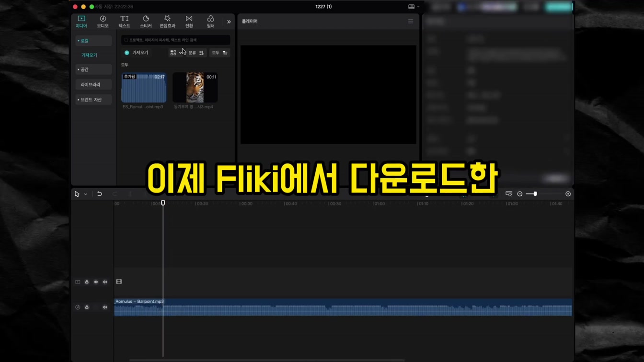Open the layout dropdown arrow in title bar

pyautogui.click(x=418, y=7)
